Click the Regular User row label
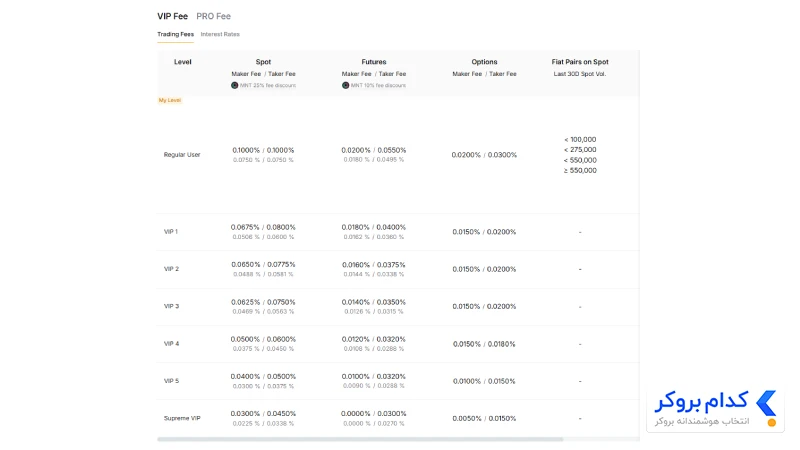 [182, 155]
